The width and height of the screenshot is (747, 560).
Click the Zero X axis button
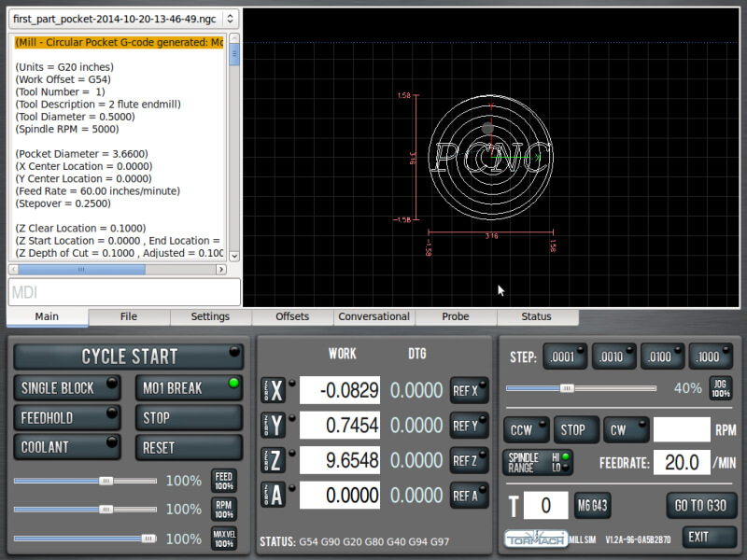[272, 391]
